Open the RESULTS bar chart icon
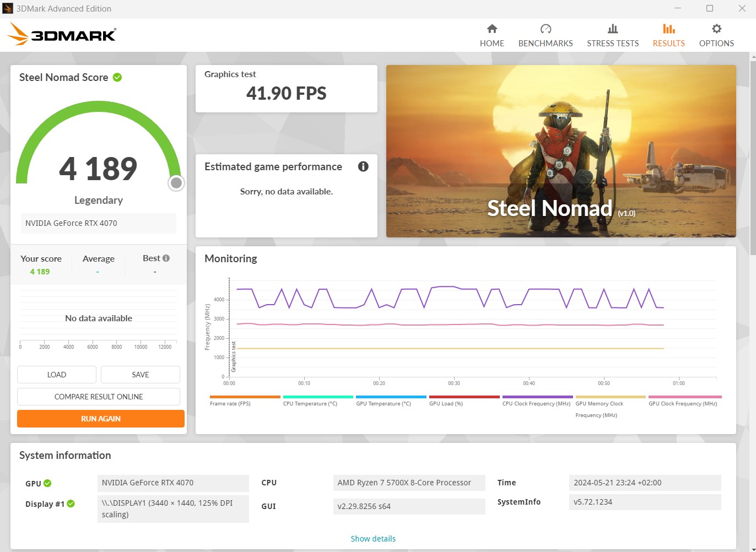756x552 pixels. click(x=668, y=29)
